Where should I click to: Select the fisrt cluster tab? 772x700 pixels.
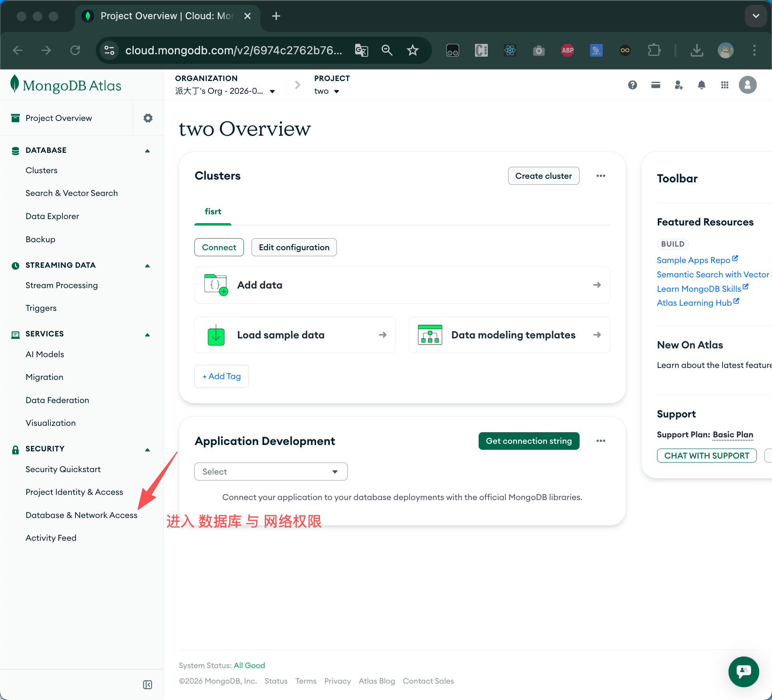coord(213,212)
